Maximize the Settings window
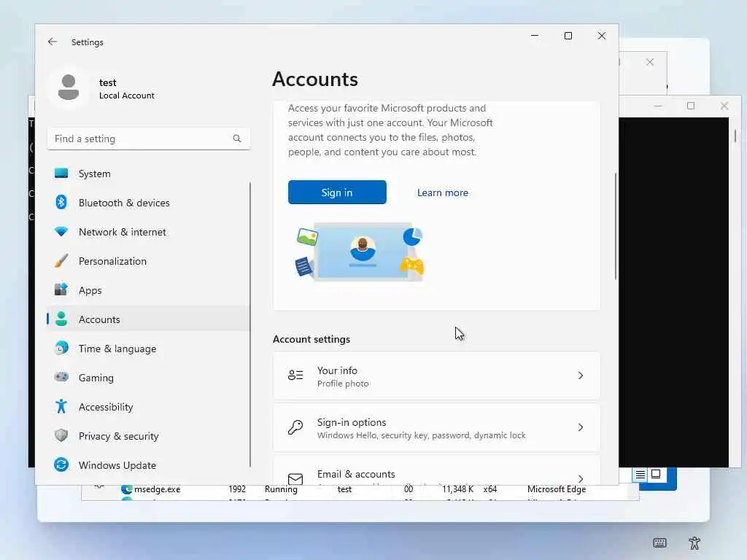The width and height of the screenshot is (747, 560). click(568, 36)
